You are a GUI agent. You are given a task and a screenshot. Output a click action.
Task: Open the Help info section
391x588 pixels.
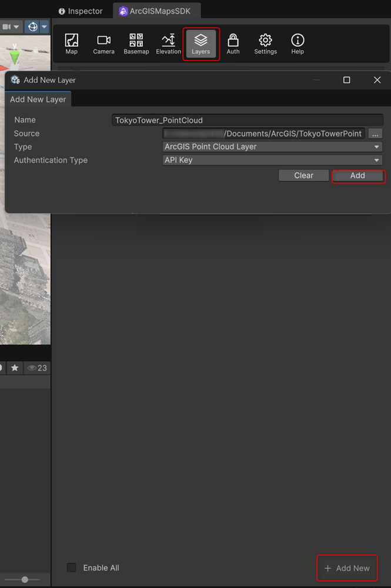pos(298,44)
